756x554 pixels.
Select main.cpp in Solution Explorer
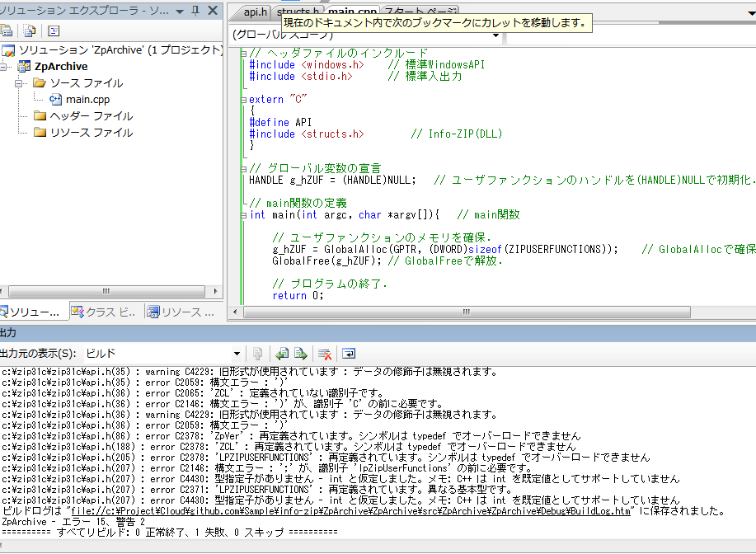[87, 99]
